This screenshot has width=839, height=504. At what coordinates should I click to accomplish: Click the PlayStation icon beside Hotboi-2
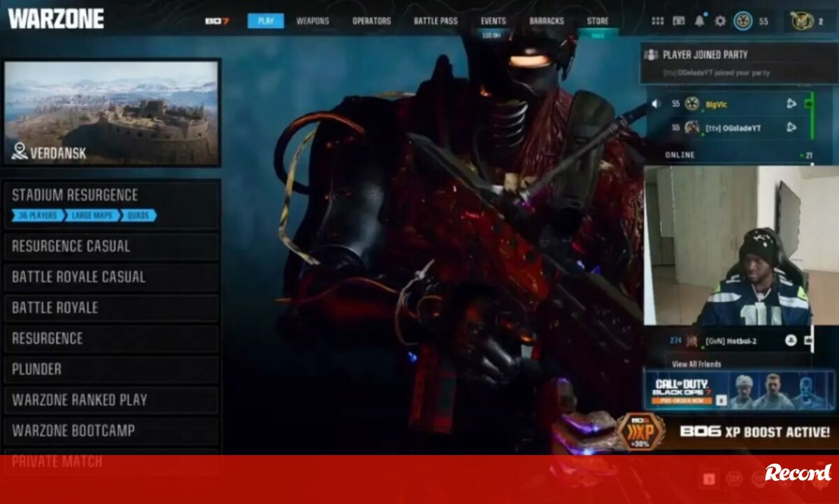point(790,341)
